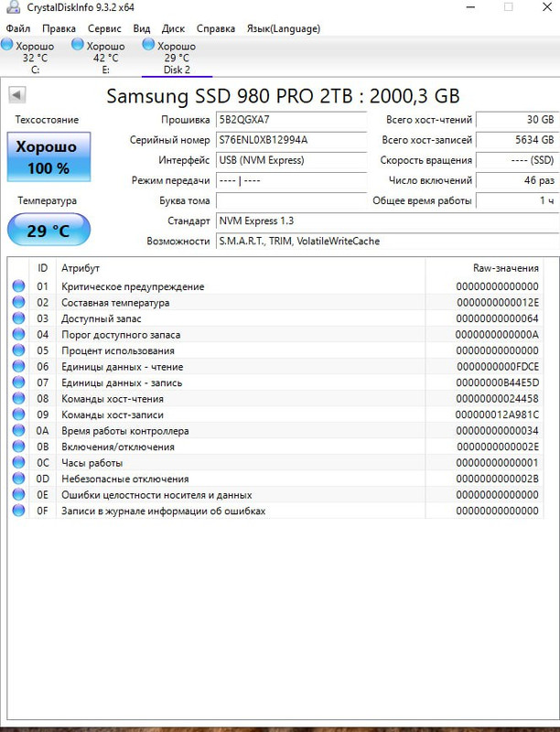Click the Число включений value 46 раз
Viewport: 560px width, 732px height.
click(517, 180)
